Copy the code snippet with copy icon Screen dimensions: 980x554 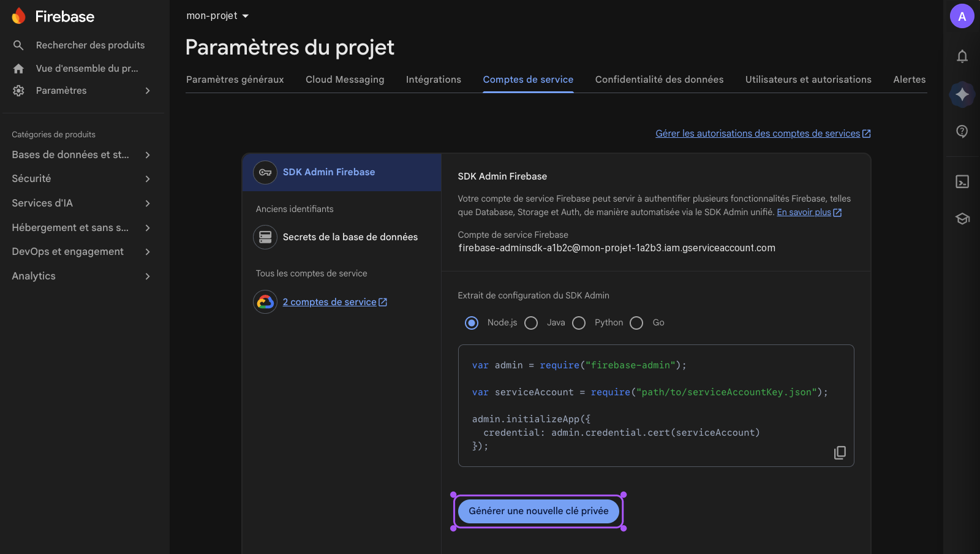(840, 452)
